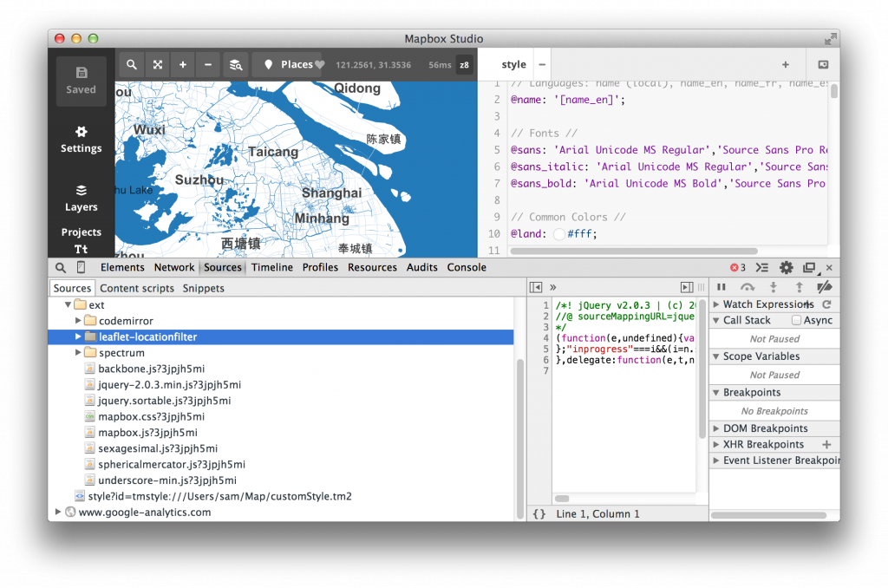This screenshot has width=888, height=588.
Task: Add a new stylesheet tab
Action: (x=786, y=64)
